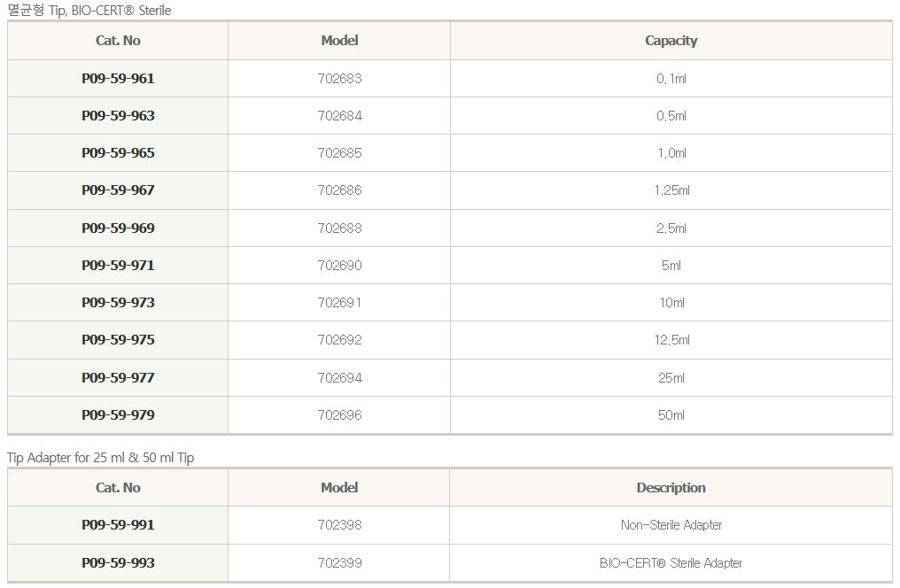Click model number 702694
This screenshot has height=588, width=900.
(x=339, y=378)
